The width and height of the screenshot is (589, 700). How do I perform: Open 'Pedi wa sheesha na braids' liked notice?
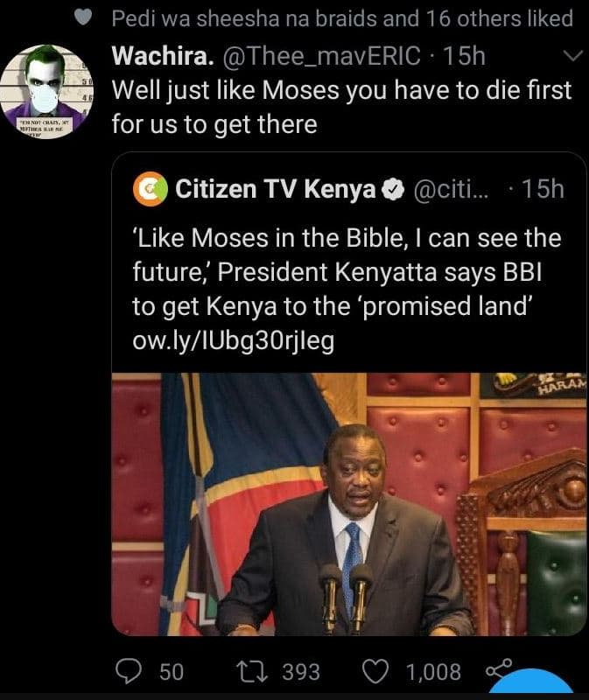[342, 18]
